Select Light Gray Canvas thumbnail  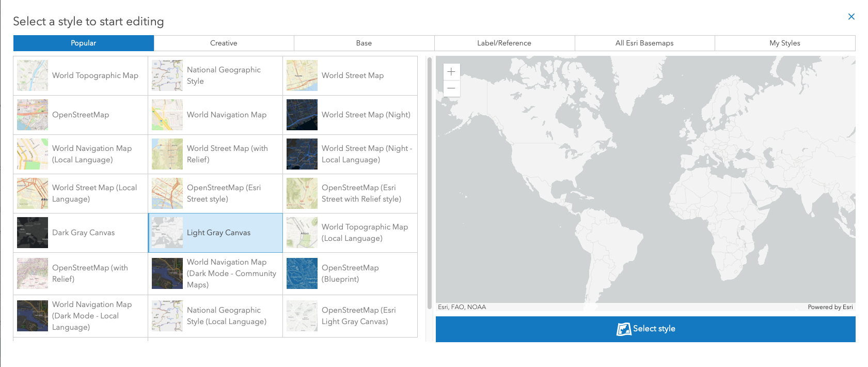pyautogui.click(x=167, y=233)
